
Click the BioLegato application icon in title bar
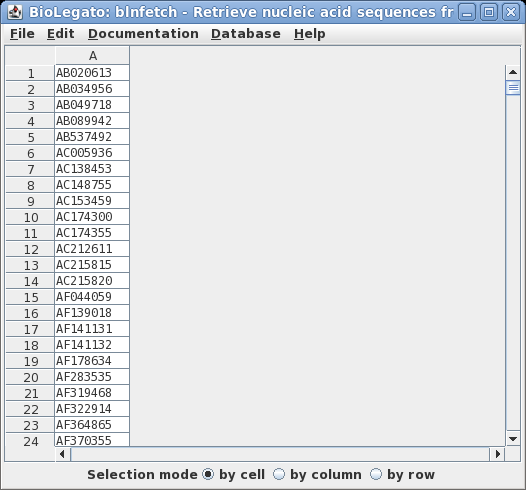(x=15, y=12)
